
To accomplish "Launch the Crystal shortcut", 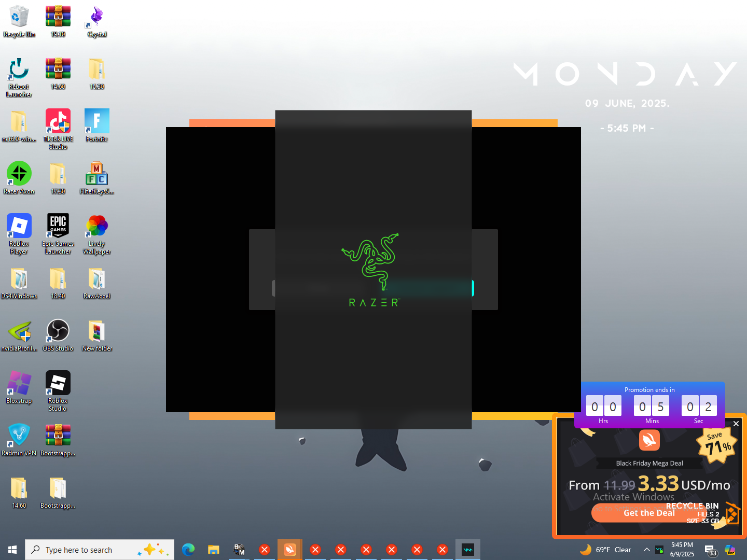I will [97, 22].
